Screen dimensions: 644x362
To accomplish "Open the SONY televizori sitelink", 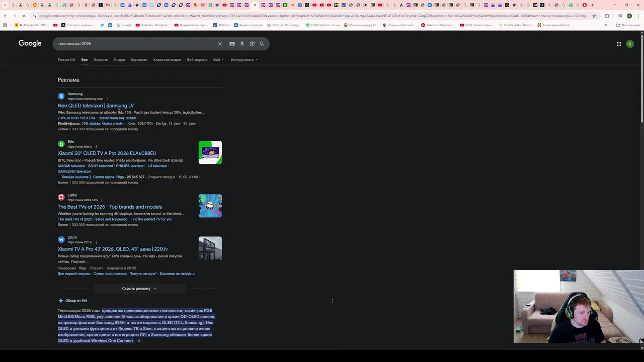I will tap(100, 166).
